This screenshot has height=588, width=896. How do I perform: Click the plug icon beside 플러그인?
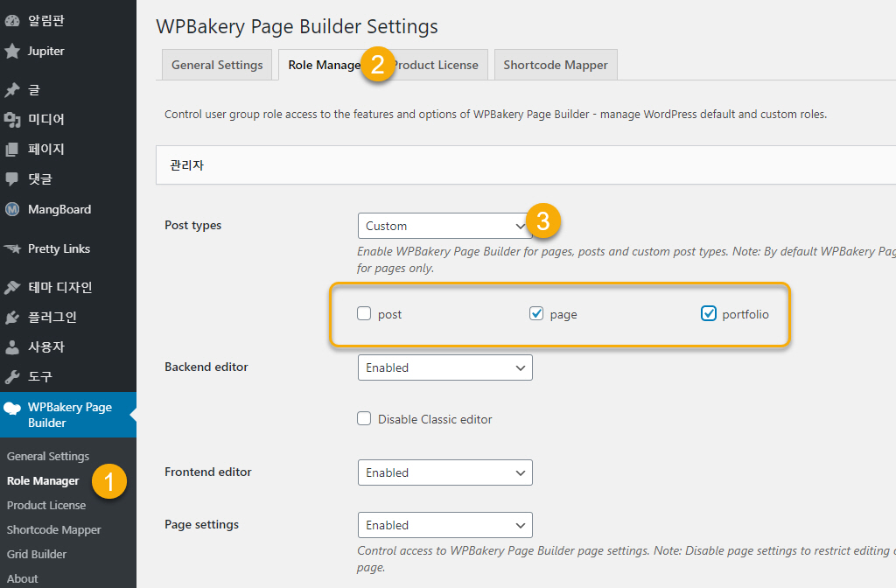pos(12,317)
